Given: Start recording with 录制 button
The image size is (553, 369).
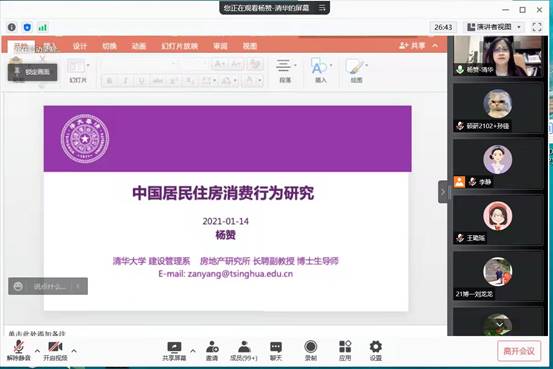Looking at the screenshot, I should 310,351.
